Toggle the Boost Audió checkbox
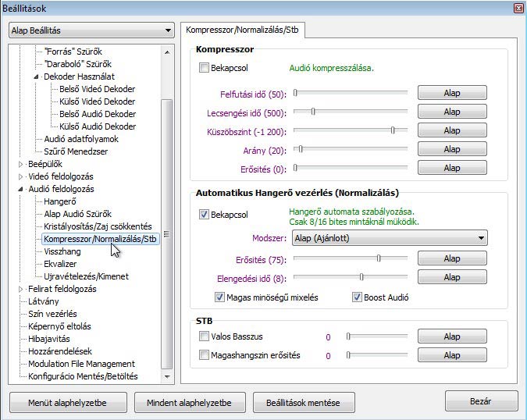This screenshot has height=420, width=527. [358, 297]
